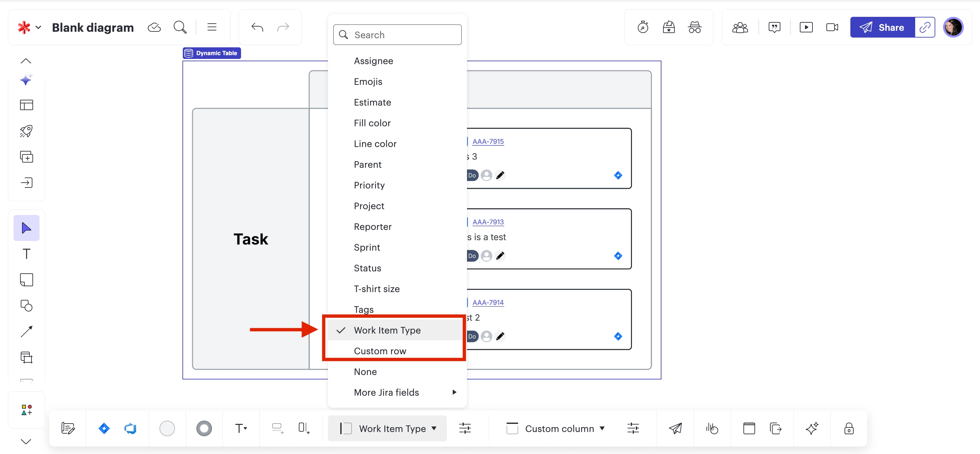
Task: Click the Jira diamond icon in bottom toolbar
Action: click(104, 428)
